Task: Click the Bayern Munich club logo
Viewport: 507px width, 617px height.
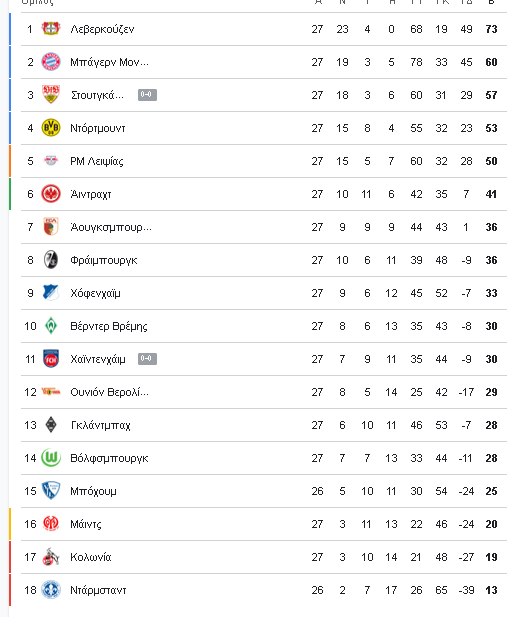Action: [51, 62]
